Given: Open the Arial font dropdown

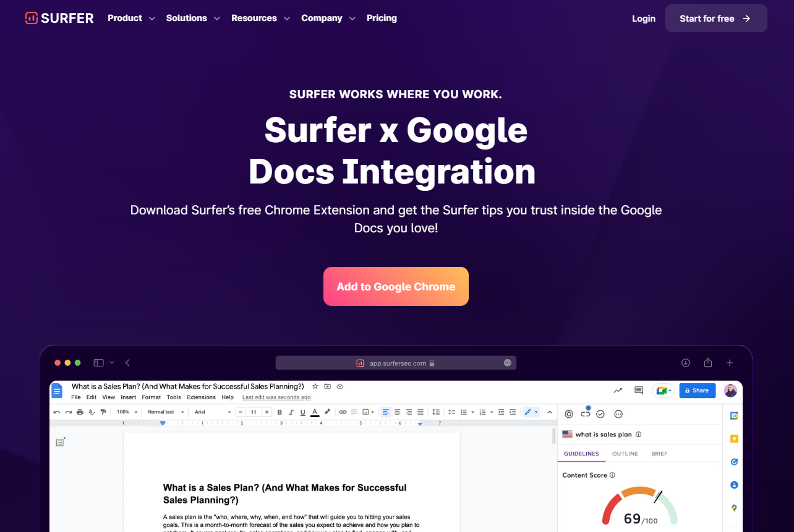Looking at the screenshot, I should [213, 412].
